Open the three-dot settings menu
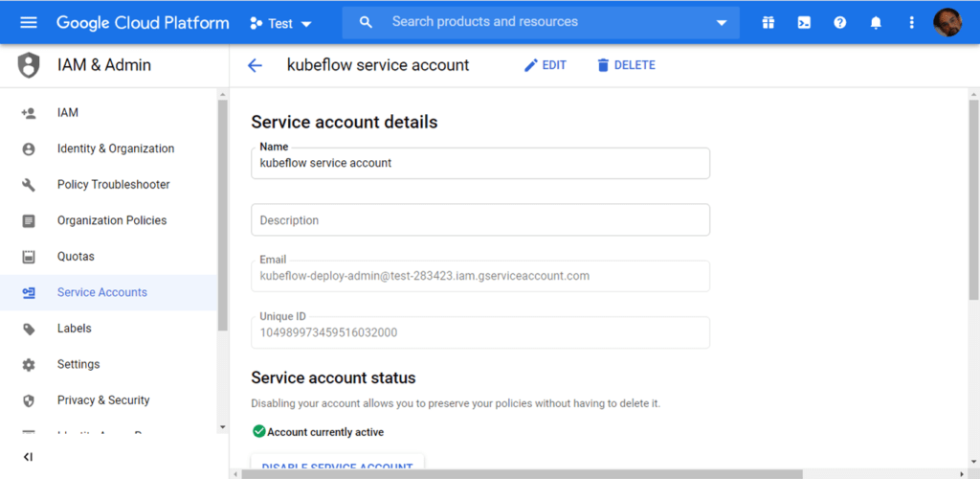This screenshot has width=980, height=479. coord(911,22)
